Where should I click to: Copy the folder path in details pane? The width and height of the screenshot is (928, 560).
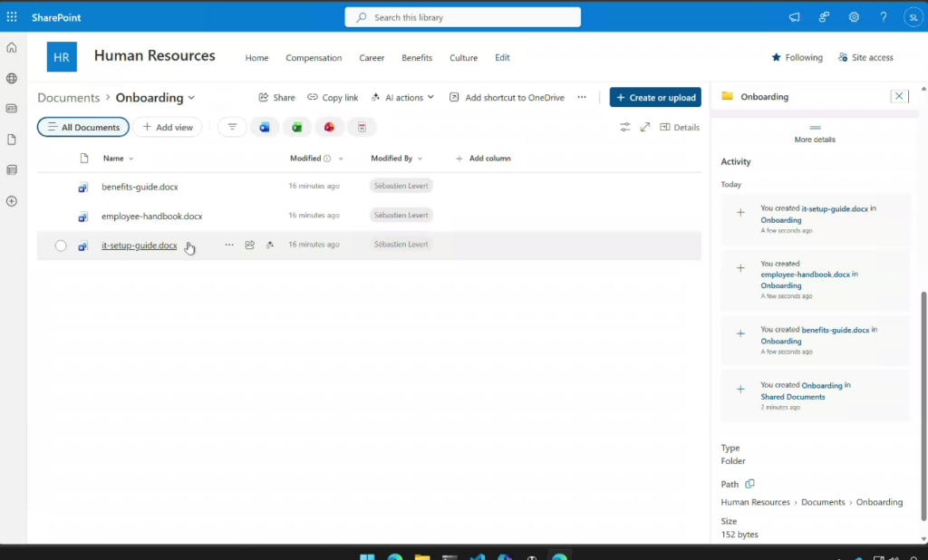(x=749, y=484)
